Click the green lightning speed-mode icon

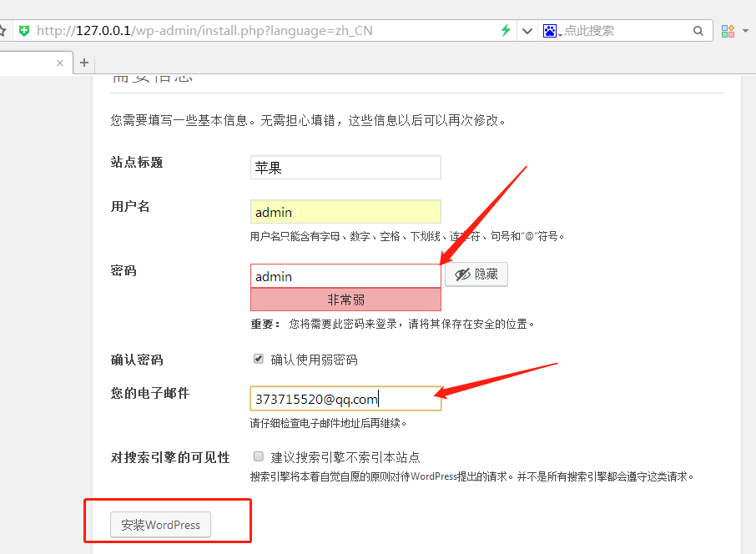[506, 31]
